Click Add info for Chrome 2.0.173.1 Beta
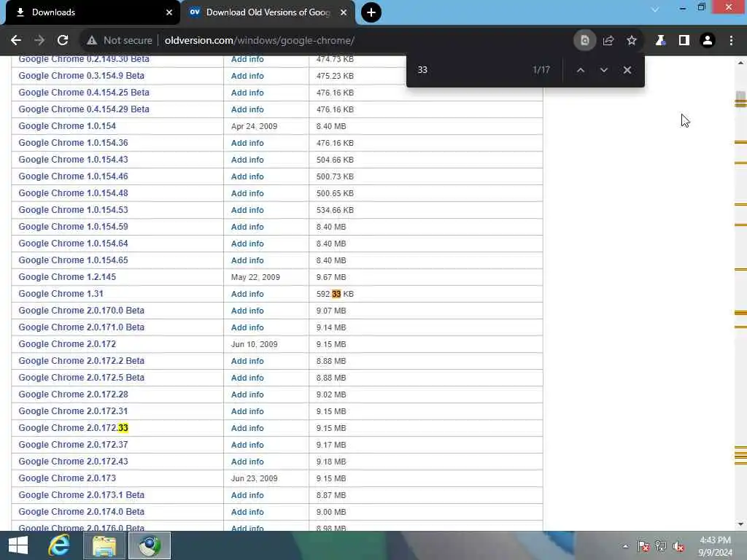Viewport: 747px width, 560px height. coord(247,495)
